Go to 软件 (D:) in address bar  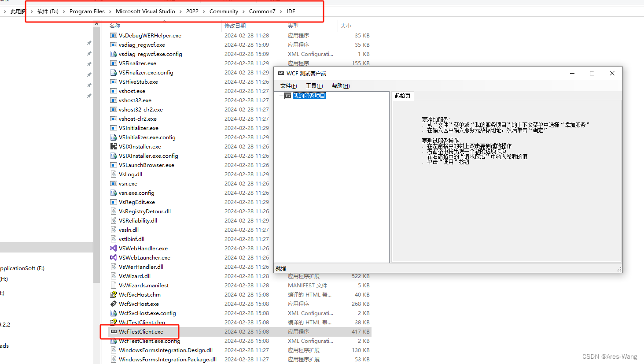(48, 11)
